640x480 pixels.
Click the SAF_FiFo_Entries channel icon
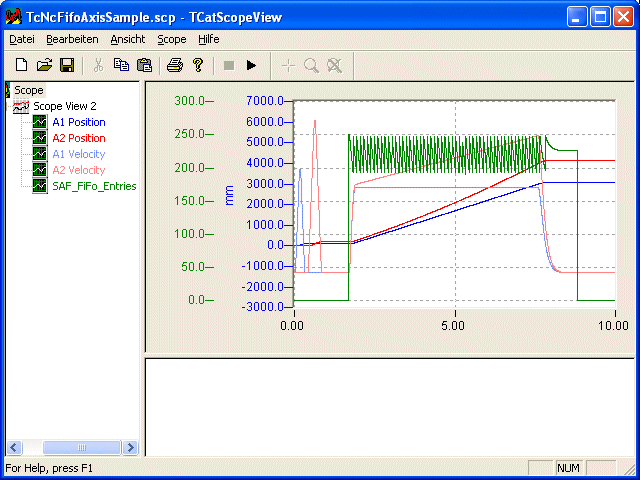40,186
